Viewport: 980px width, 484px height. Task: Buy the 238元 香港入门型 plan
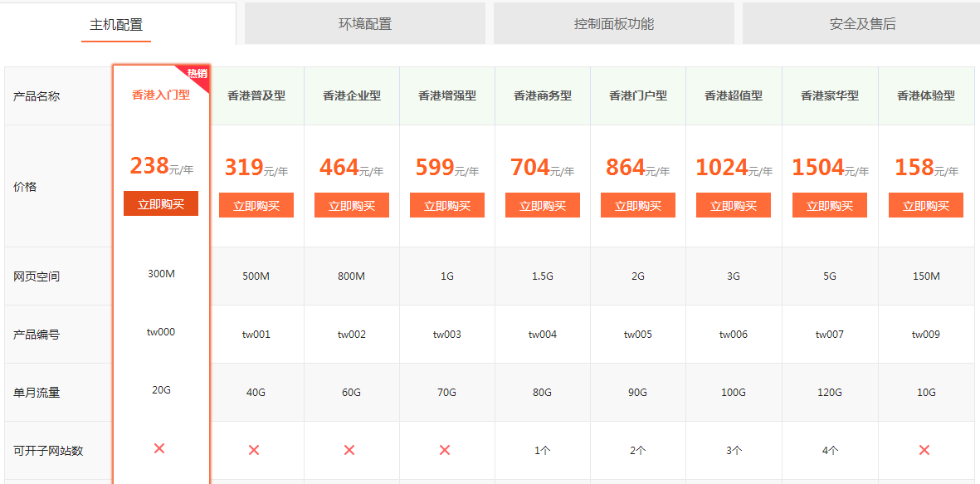tap(161, 203)
